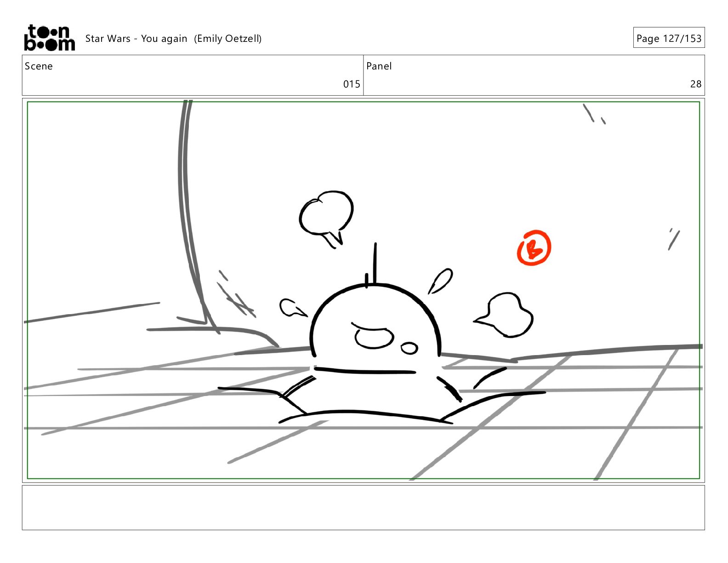Click panel number '28'

click(x=696, y=84)
